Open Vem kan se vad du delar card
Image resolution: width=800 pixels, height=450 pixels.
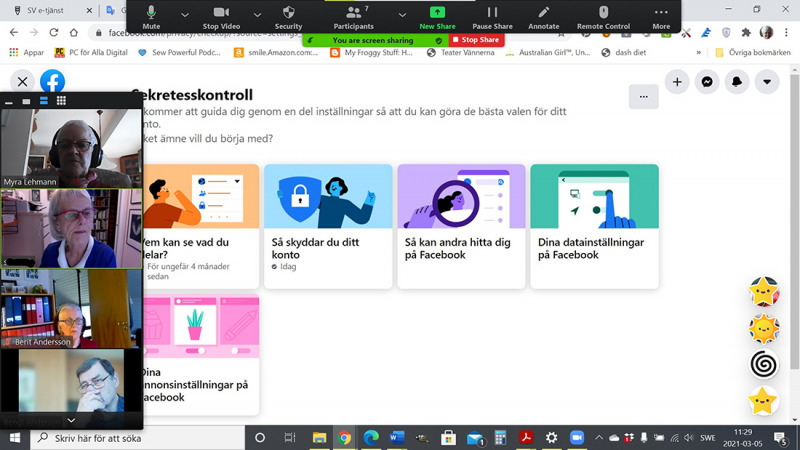pos(201,226)
